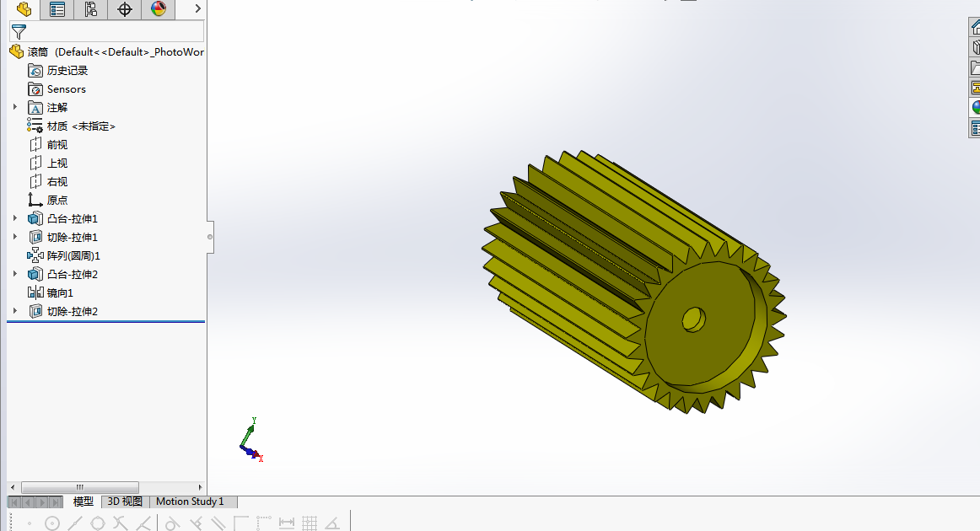Open the FeatureManager design tree tab

24,8
